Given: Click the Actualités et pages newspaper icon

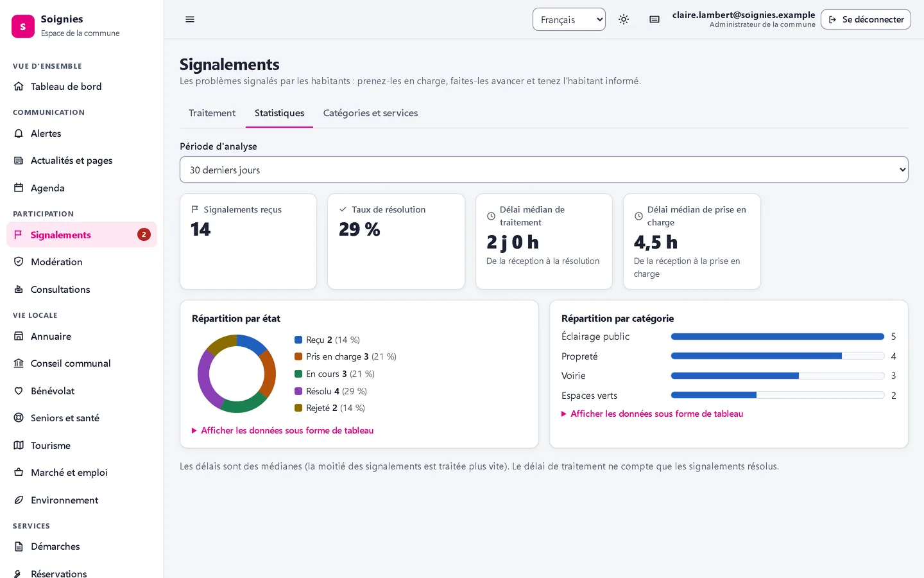Looking at the screenshot, I should coord(19,161).
